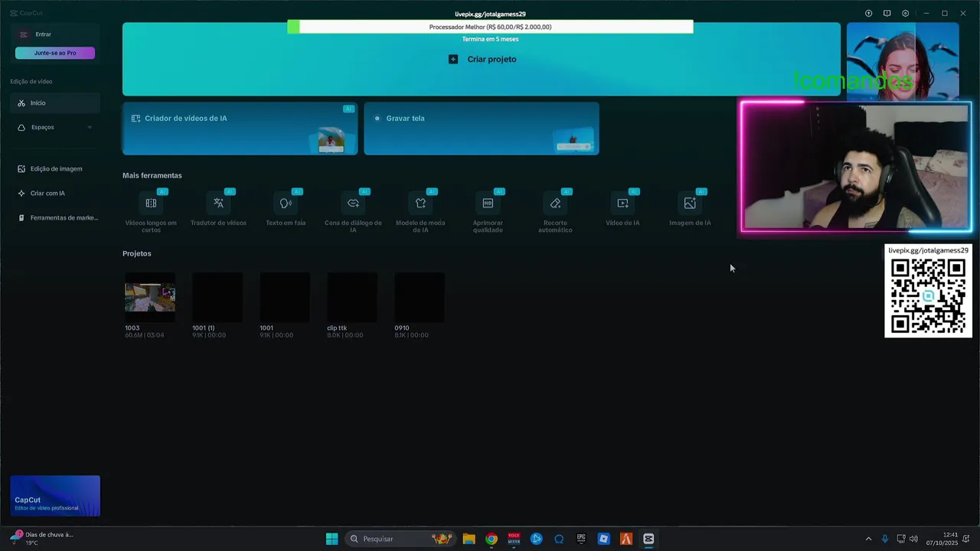The width and height of the screenshot is (980, 551).
Task: Open Recorte automático tool
Action: pyautogui.click(x=555, y=211)
